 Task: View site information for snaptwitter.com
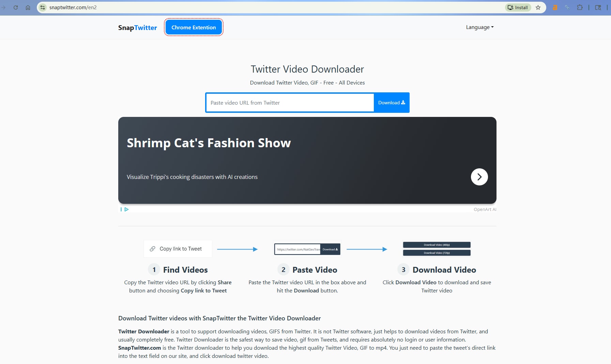[43, 7]
